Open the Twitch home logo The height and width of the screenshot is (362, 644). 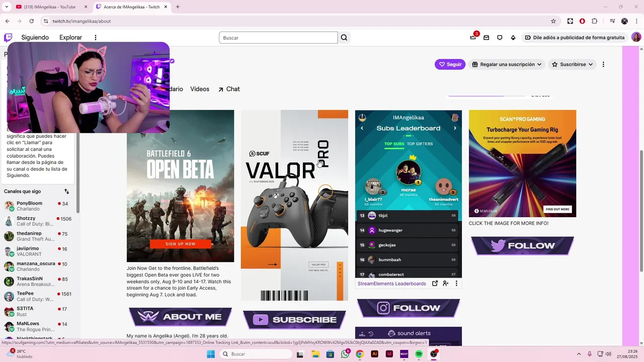pos(8,37)
